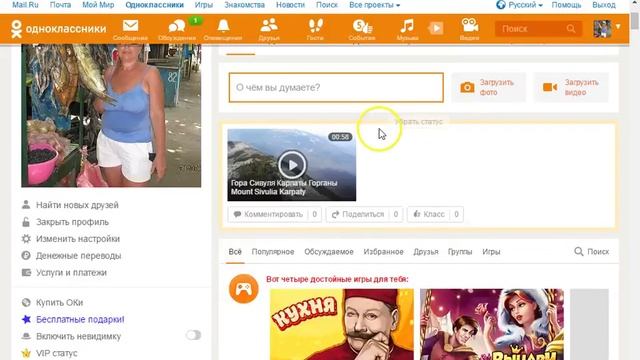Open the Гости footprints icon

click(315, 26)
